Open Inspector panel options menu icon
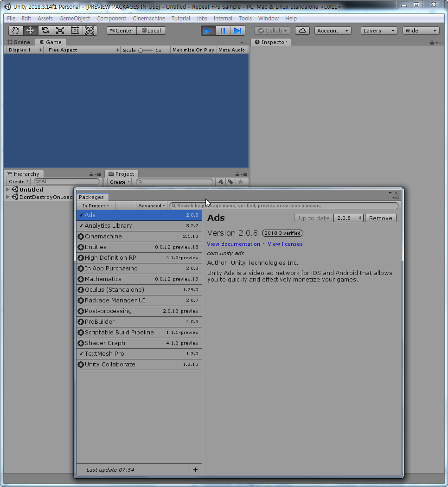Viewport: 448px width, 487px height. coord(439,43)
